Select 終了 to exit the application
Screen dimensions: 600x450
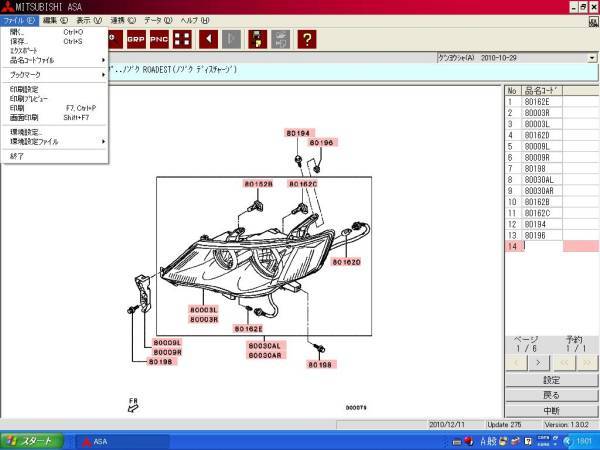pos(17,156)
